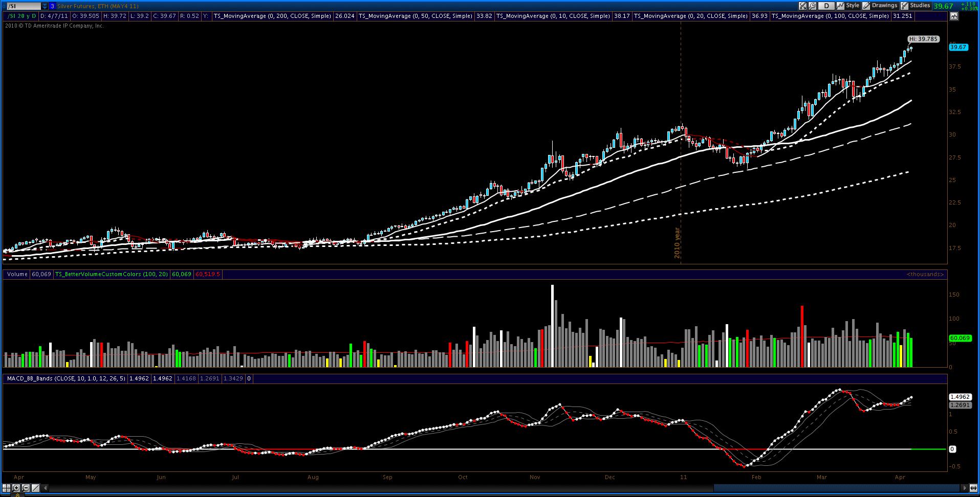Click the "Volume" study label
The image size is (980, 497).
[x=17, y=275]
